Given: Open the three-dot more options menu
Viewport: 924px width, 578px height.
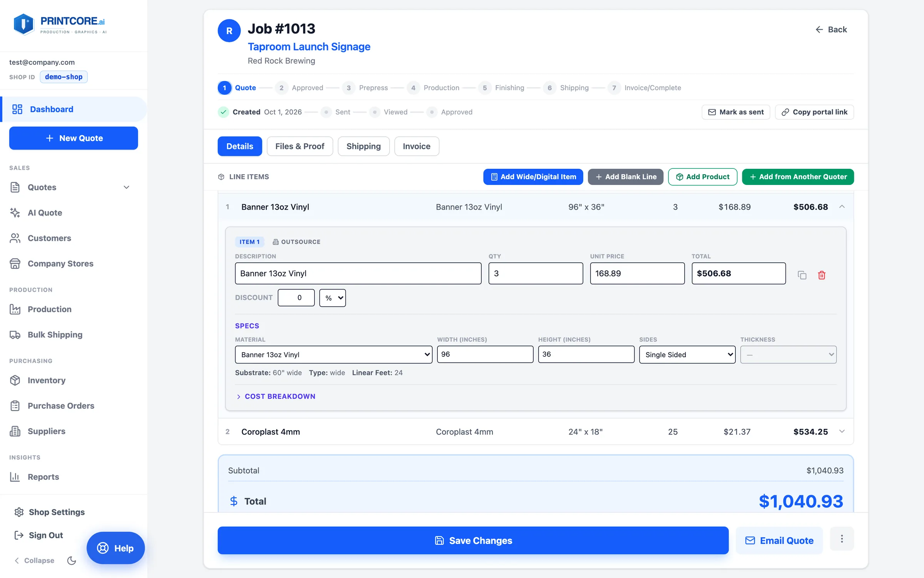Looking at the screenshot, I should point(842,539).
